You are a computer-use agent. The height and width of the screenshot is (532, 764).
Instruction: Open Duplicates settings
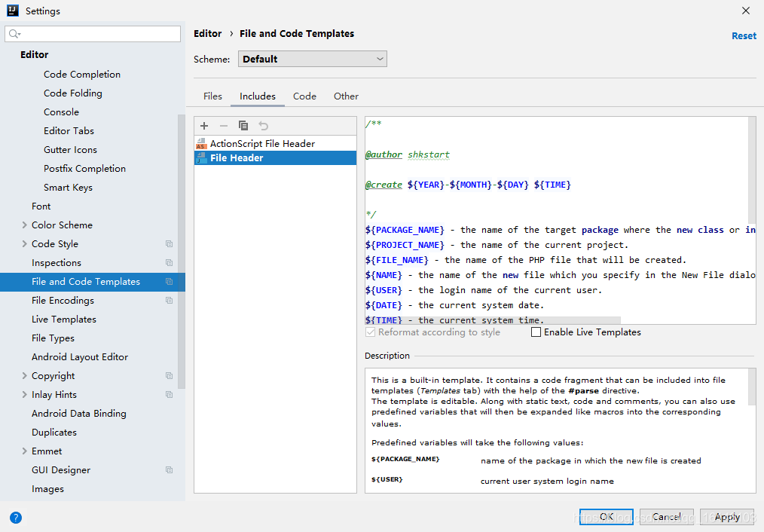(54, 432)
